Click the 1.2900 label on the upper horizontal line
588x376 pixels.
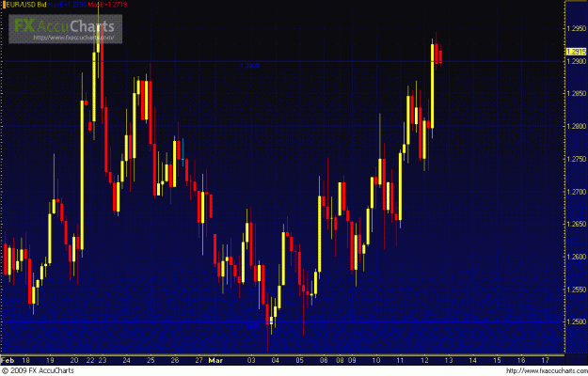pos(249,66)
